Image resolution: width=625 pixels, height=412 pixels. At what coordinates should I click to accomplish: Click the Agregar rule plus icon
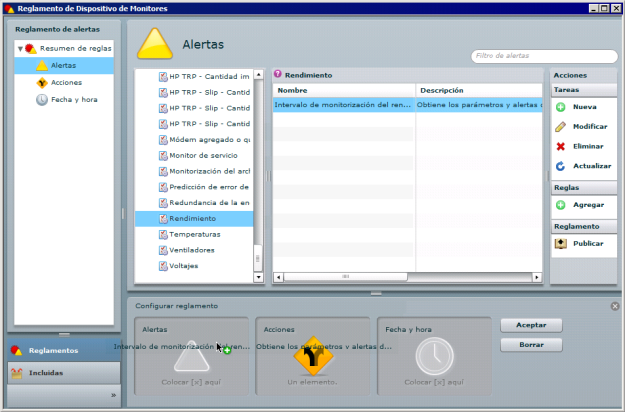[x=561, y=205]
